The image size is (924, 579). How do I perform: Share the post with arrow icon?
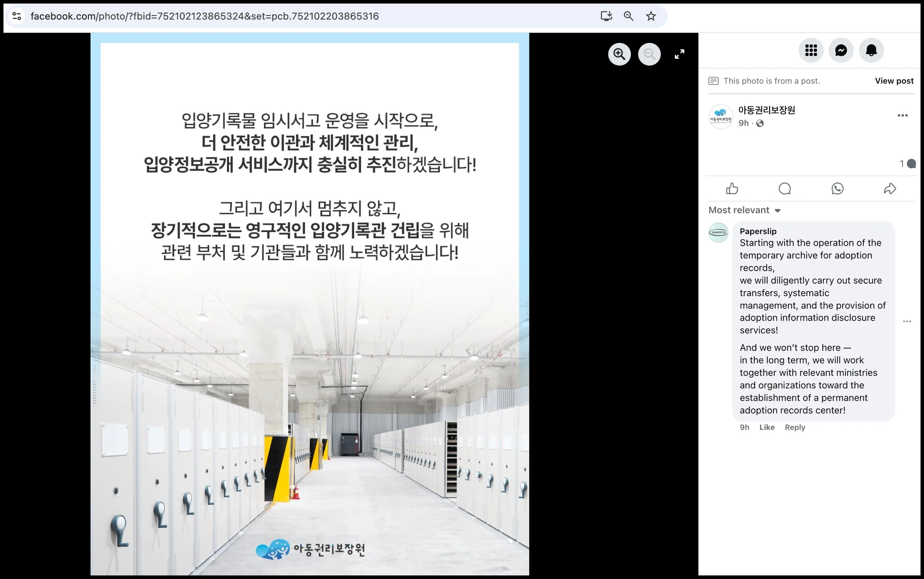(x=890, y=189)
